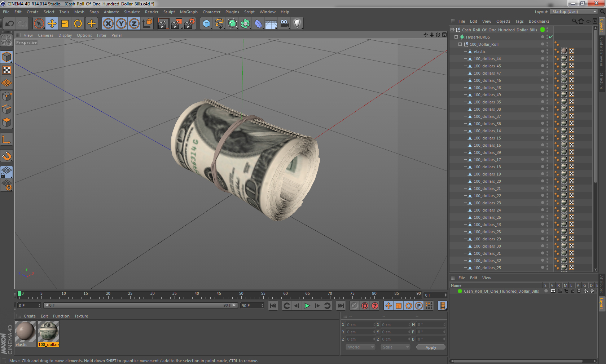Toggle Z axis lock
Image resolution: width=606 pixels, height=364 pixels.
pos(134,24)
